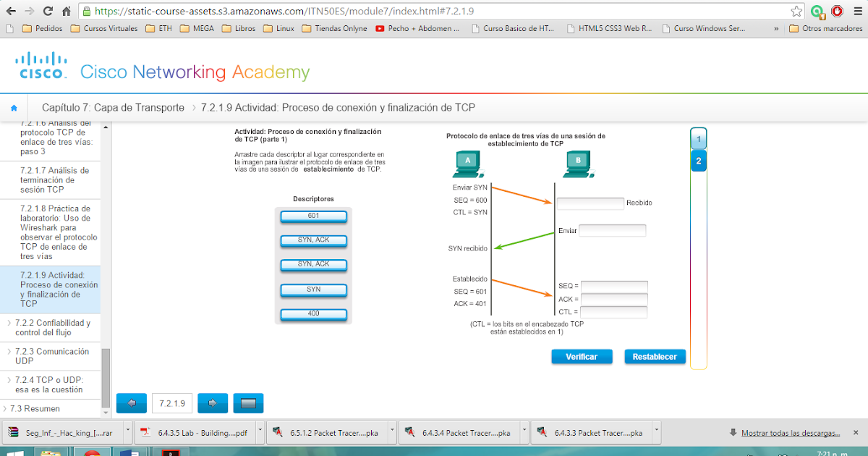The image size is (868, 456).
Task: Click the '601' descriptor in Descriptores list
Action: click(312, 216)
